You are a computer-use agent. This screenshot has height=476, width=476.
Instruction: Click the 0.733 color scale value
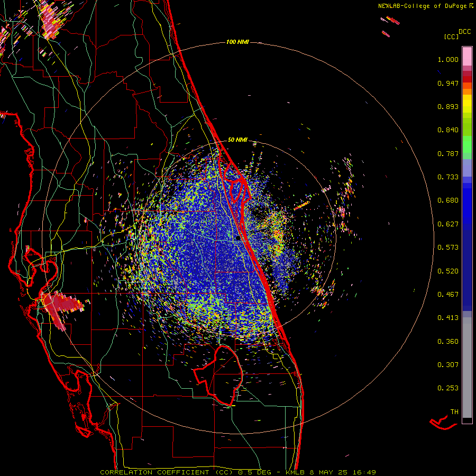448,177
